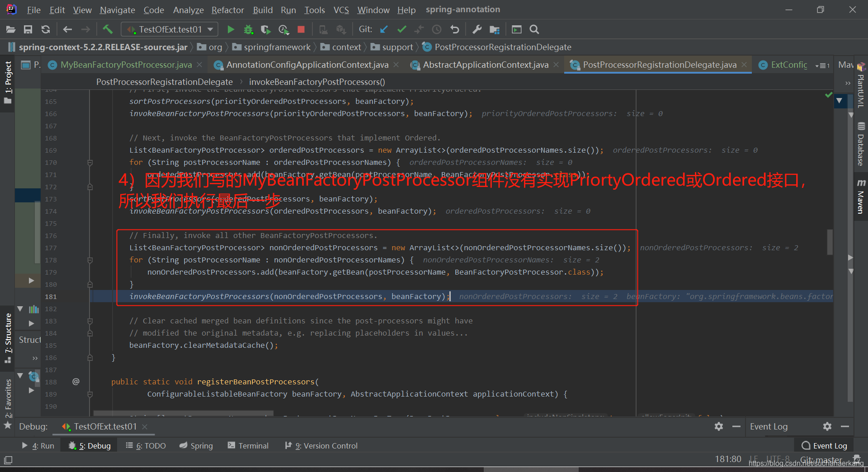Navigate back with the left arrow

(x=68, y=29)
